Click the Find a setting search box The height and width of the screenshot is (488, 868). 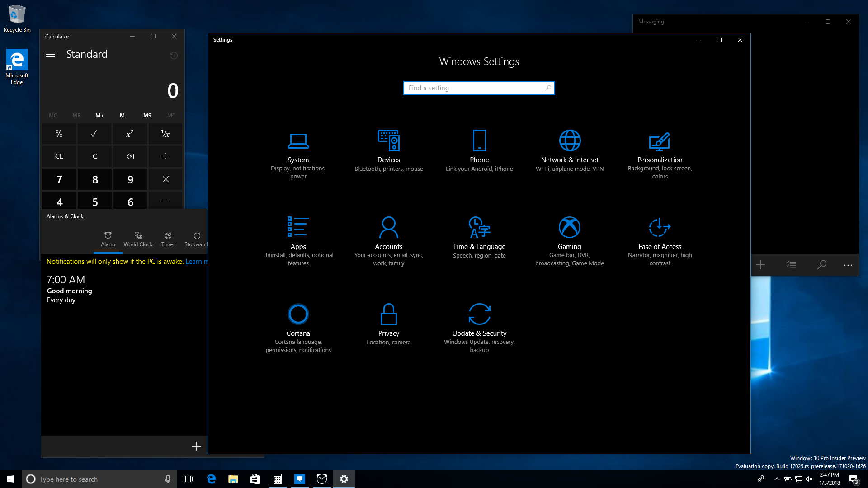[x=475, y=88]
